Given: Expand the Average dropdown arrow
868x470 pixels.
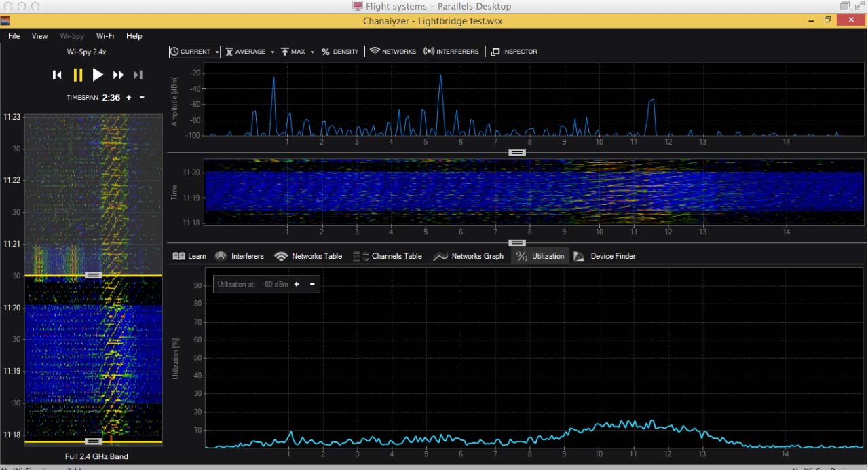Looking at the screenshot, I should click(x=272, y=52).
